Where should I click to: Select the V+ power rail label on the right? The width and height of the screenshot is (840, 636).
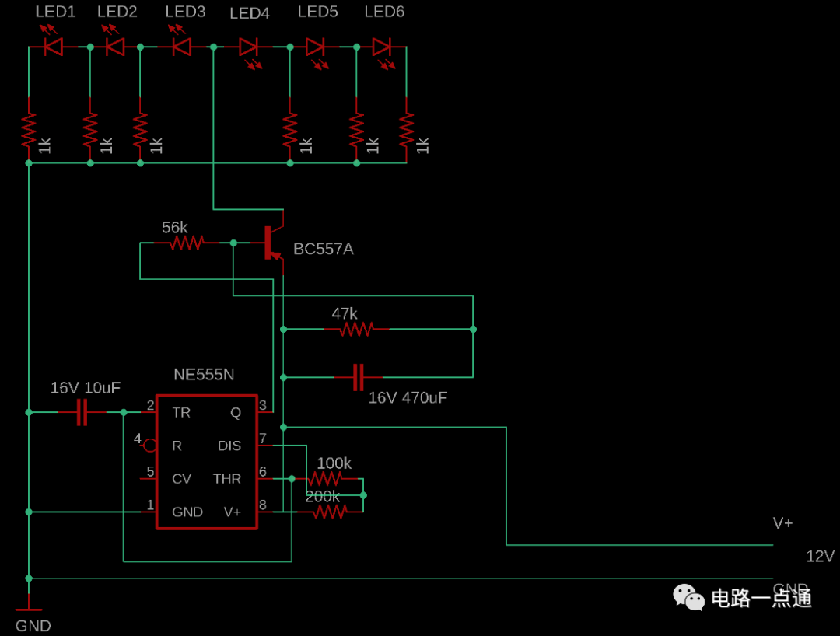[782, 523]
